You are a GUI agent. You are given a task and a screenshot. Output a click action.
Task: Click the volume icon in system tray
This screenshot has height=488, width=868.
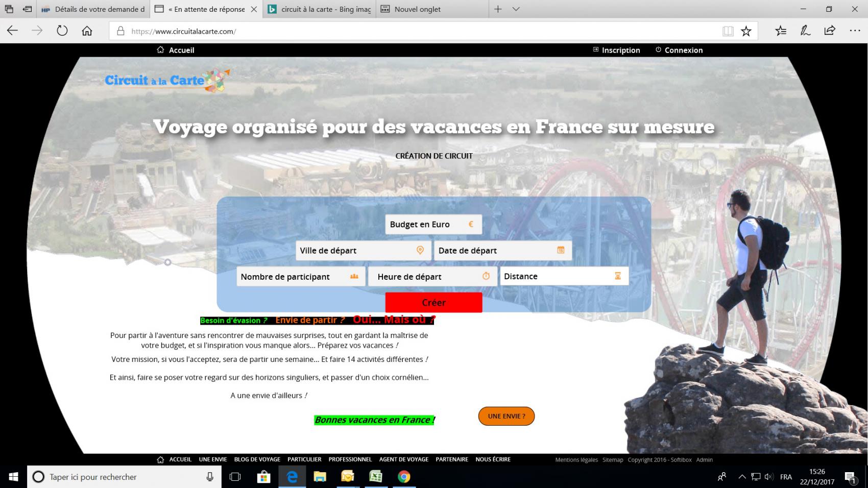(x=769, y=477)
